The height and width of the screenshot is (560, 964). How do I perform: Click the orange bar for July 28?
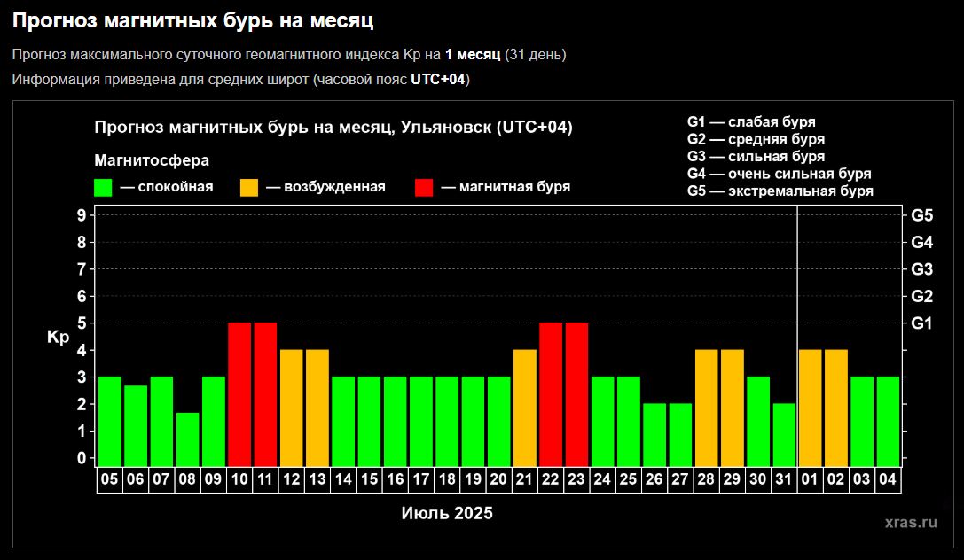click(706, 407)
